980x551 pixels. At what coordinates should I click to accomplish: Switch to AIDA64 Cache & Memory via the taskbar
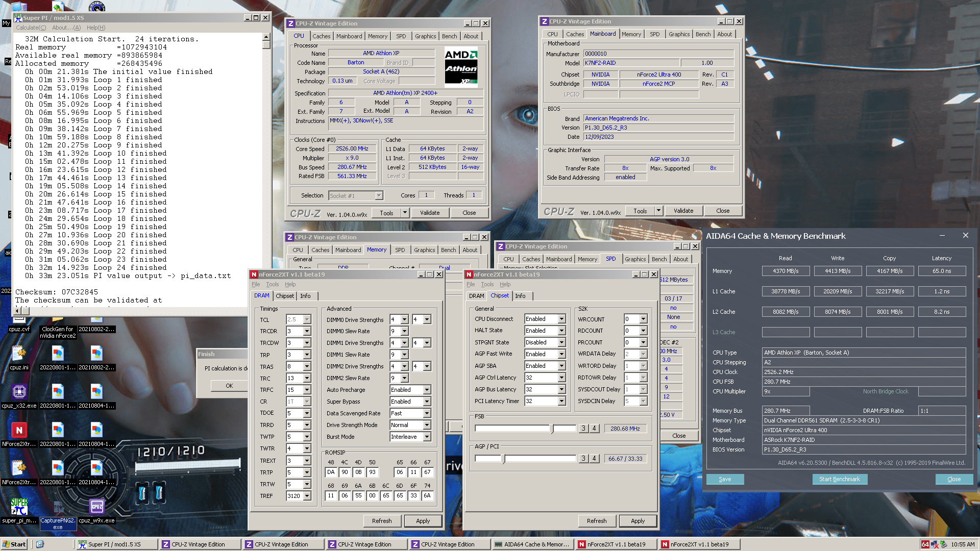click(532, 544)
